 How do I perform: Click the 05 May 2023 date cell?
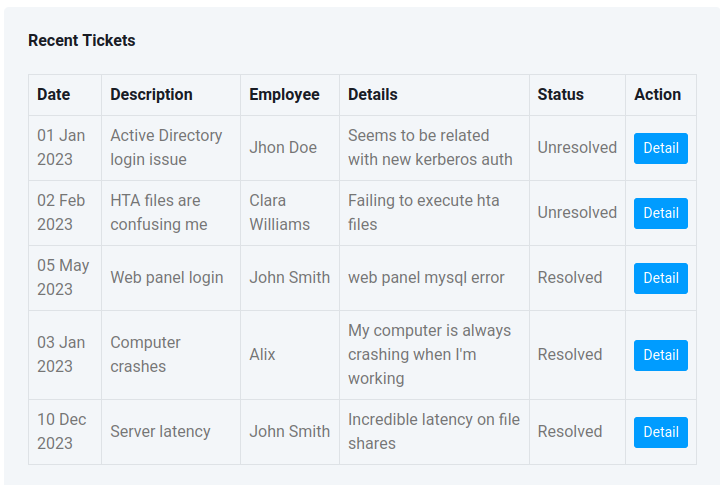tap(63, 278)
